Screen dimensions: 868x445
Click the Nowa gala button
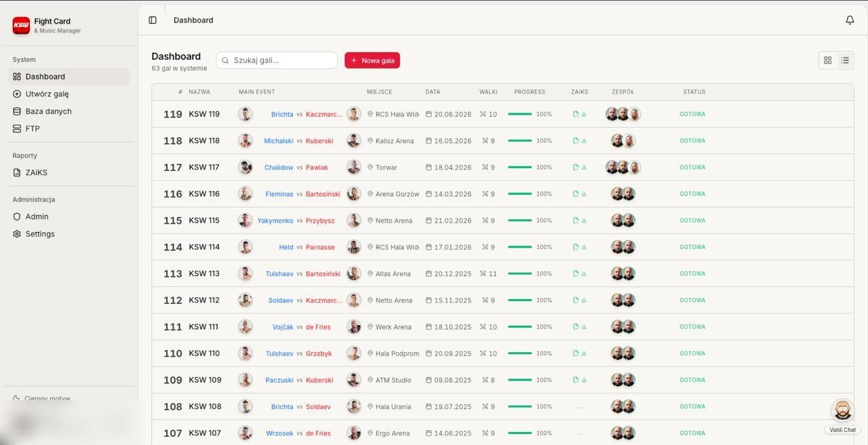click(372, 60)
